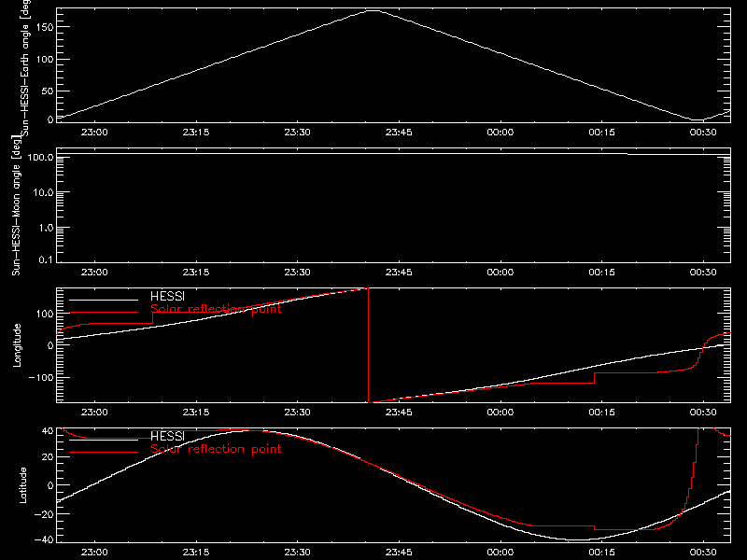
Task: Click 23:15 label under Earth angle plot
Action: pos(196,133)
